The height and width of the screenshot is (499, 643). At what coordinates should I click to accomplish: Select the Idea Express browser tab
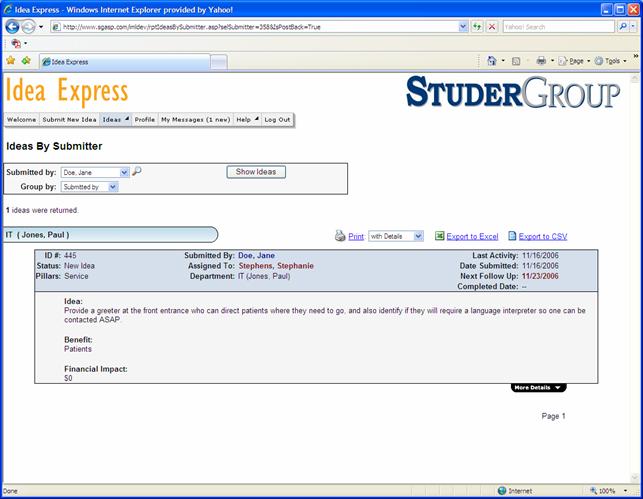[x=125, y=62]
